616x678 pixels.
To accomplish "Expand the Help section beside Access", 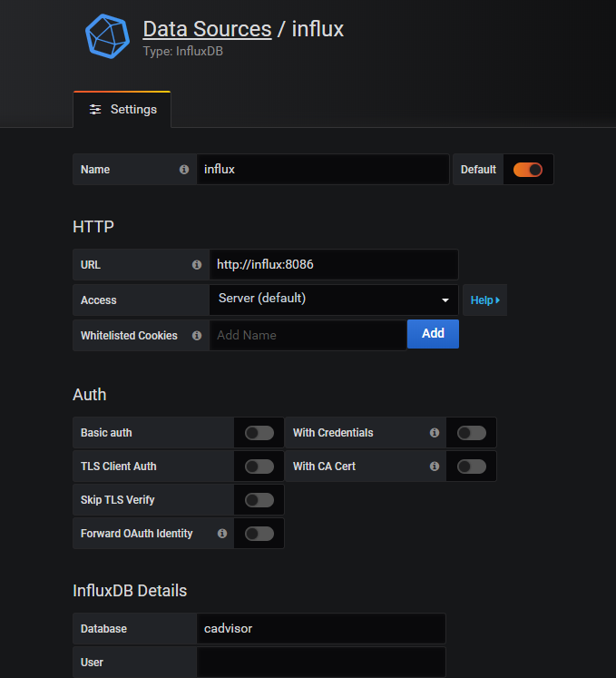I will [x=485, y=300].
